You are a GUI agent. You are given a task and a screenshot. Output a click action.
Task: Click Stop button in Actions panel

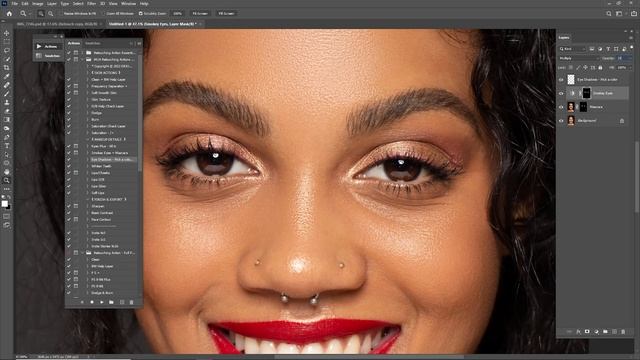click(x=82, y=302)
